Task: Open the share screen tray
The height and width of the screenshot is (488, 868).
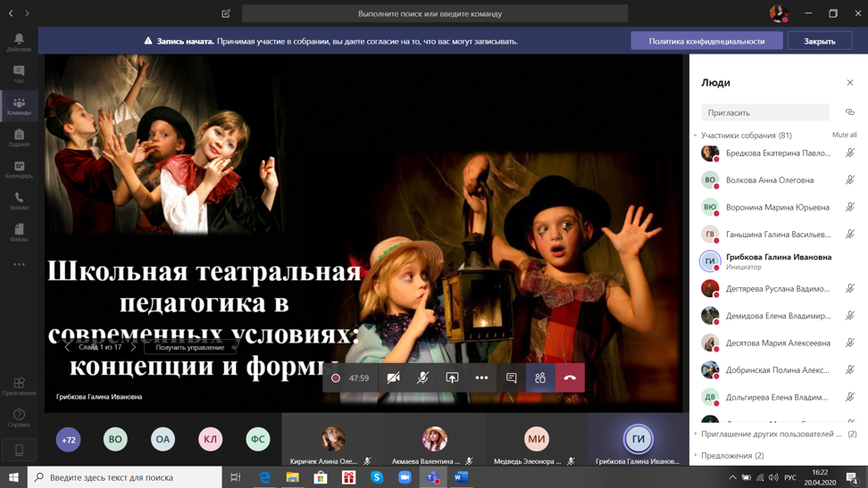Action: coord(452,378)
